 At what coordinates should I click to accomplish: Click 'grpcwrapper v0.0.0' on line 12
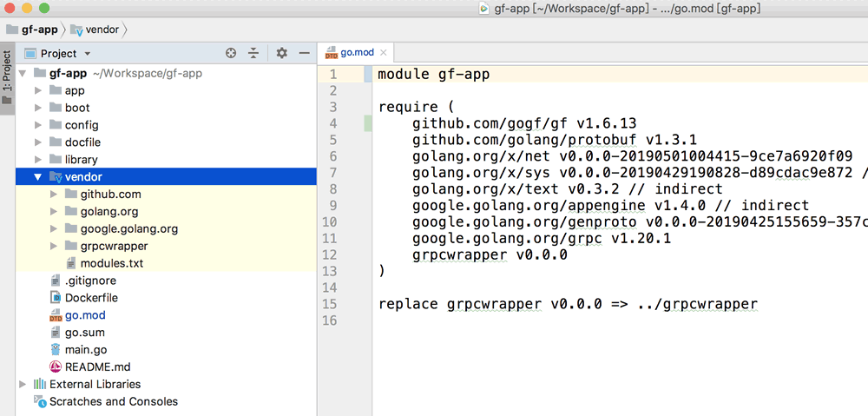[x=490, y=255]
